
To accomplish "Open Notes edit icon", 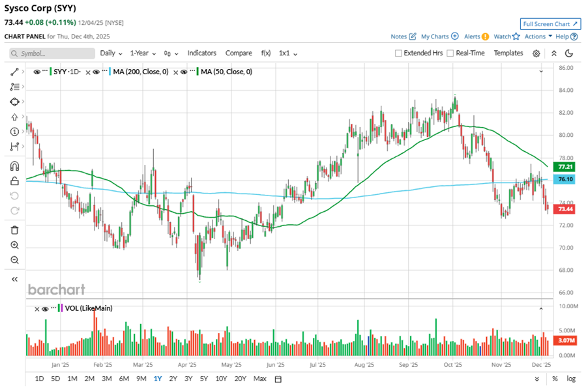I will point(413,36).
